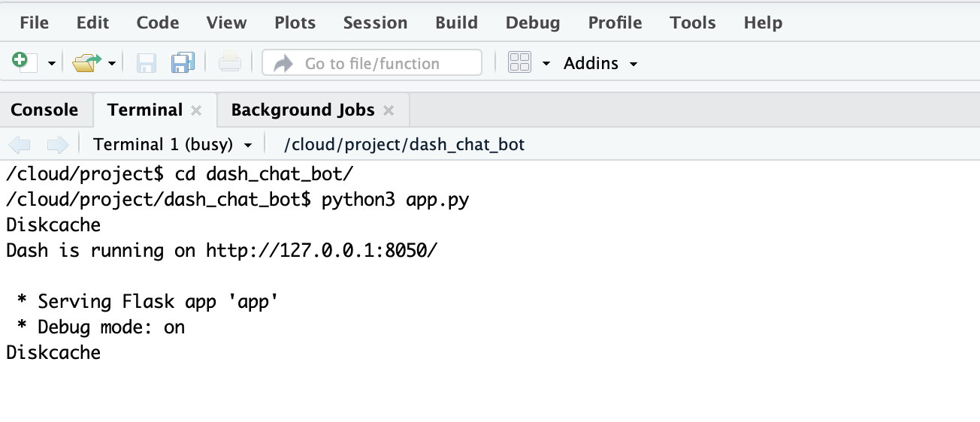
Task: Open the Addins dropdown menu
Action: [x=600, y=63]
